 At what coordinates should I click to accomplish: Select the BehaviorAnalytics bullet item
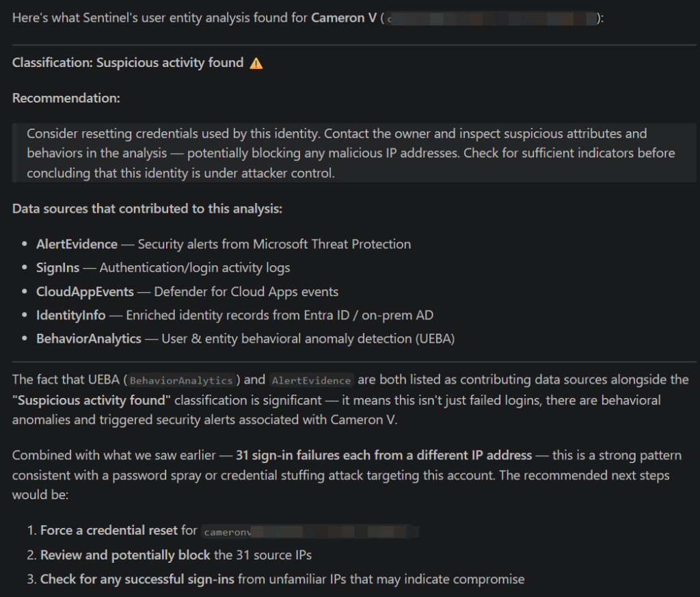click(245, 339)
